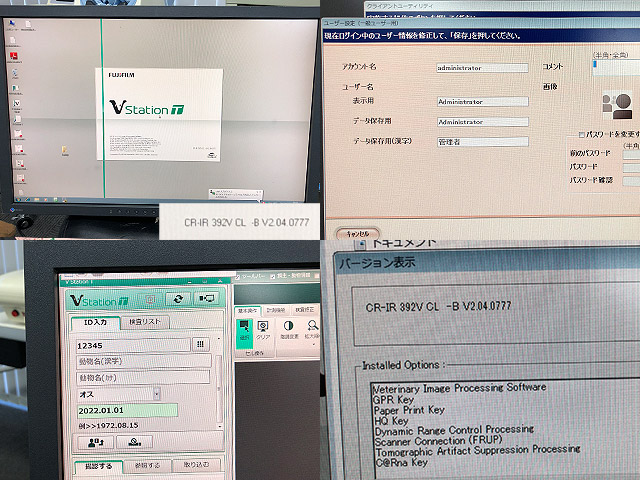
Task: Select "Scanner Connection (FRUP)" row
Action: 438,441
